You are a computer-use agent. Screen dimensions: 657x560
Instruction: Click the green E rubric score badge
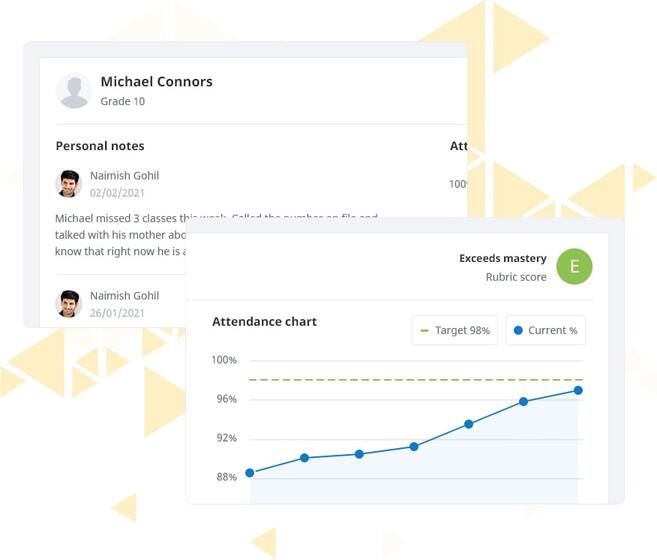(574, 267)
